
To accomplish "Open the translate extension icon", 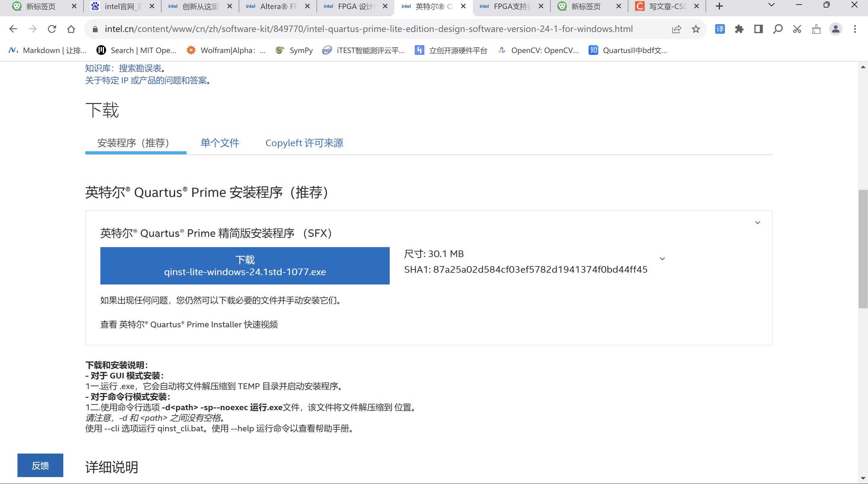I will [720, 29].
